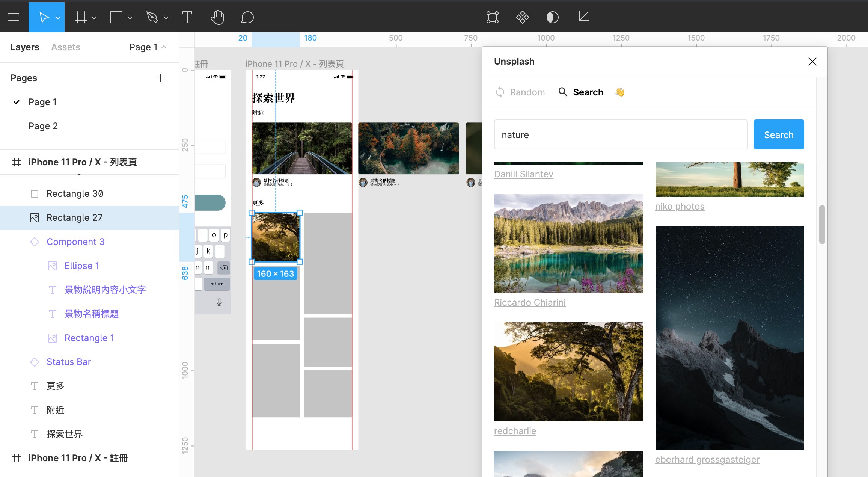The image size is (868, 477).
Task: Click the Crop image icon
Action: 582,17
